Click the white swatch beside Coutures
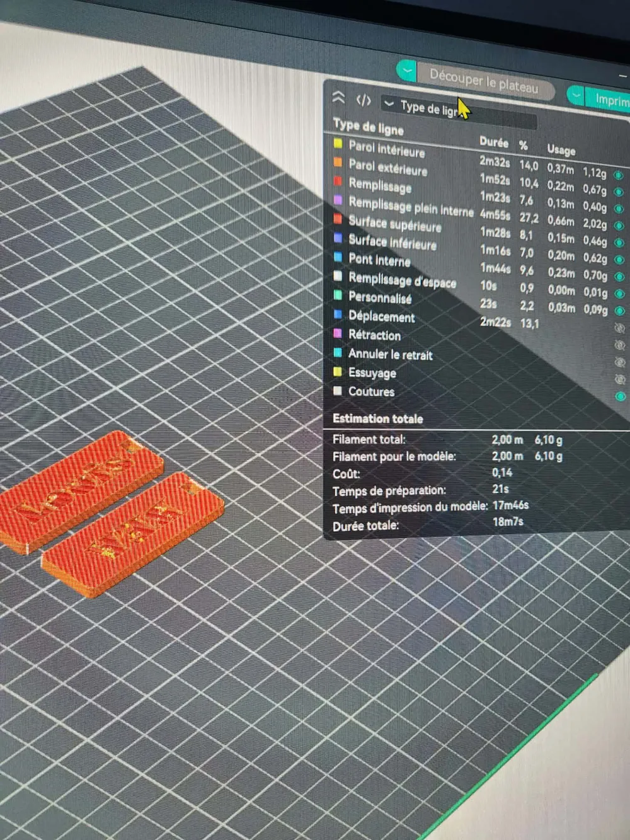The height and width of the screenshot is (840, 630). click(x=338, y=390)
